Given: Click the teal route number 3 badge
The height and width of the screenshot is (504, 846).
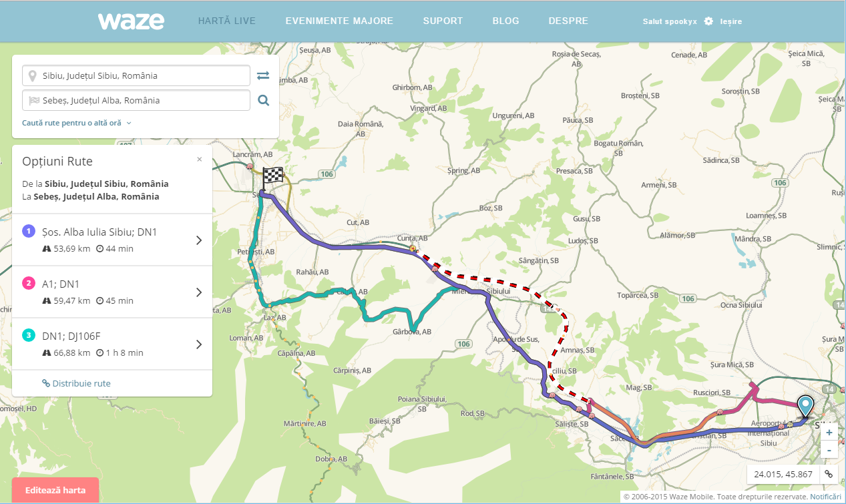Looking at the screenshot, I should click(28, 335).
